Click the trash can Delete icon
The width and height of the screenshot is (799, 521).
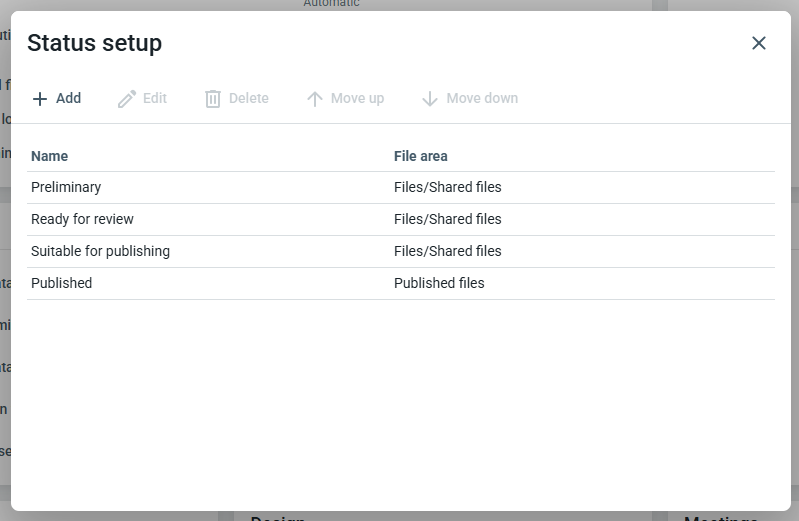click(213, 99)
